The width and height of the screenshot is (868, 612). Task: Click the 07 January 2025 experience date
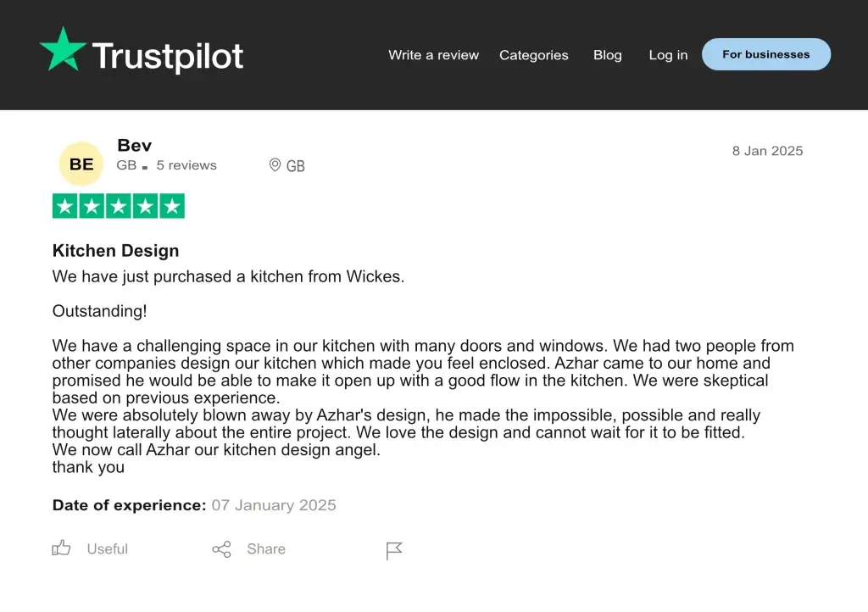[273, 504]
